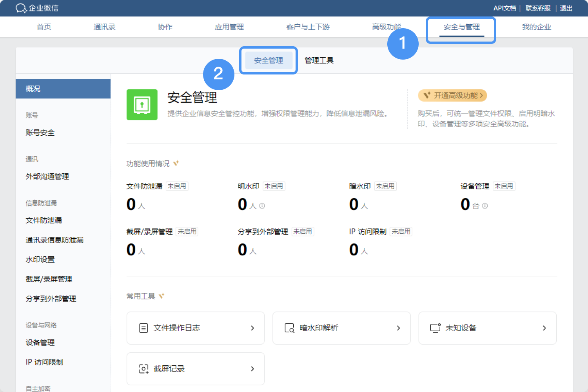Go to the 应用管理 top navigation tab
The width and height of the screenshot is (588, 392).
tap(229, 27)
